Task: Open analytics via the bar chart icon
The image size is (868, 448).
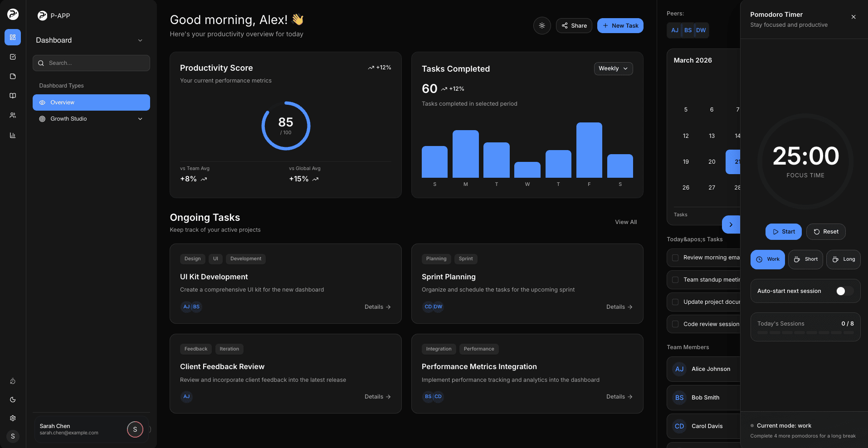Action: (x=13, y=135)
